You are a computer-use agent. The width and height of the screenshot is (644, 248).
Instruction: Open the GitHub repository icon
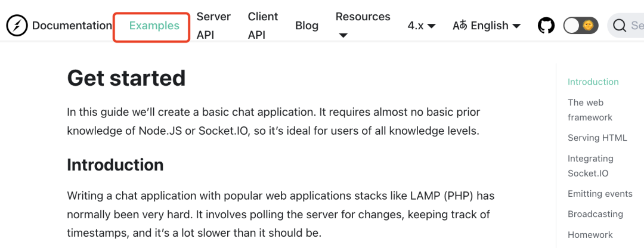(546, 26)
